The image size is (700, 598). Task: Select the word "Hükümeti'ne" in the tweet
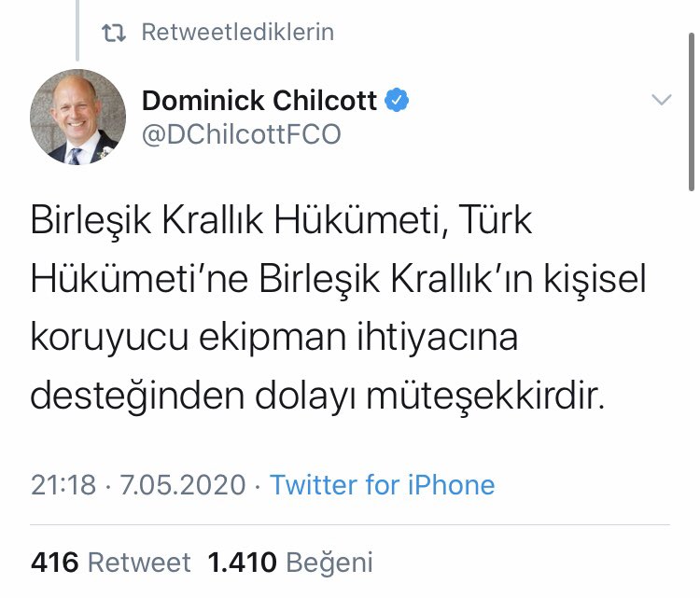(x=140, y=279)
